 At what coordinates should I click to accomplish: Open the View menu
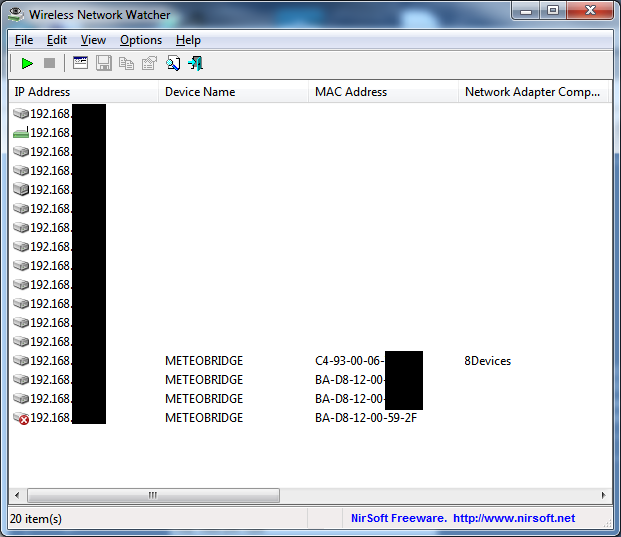(x=93, y=40)
